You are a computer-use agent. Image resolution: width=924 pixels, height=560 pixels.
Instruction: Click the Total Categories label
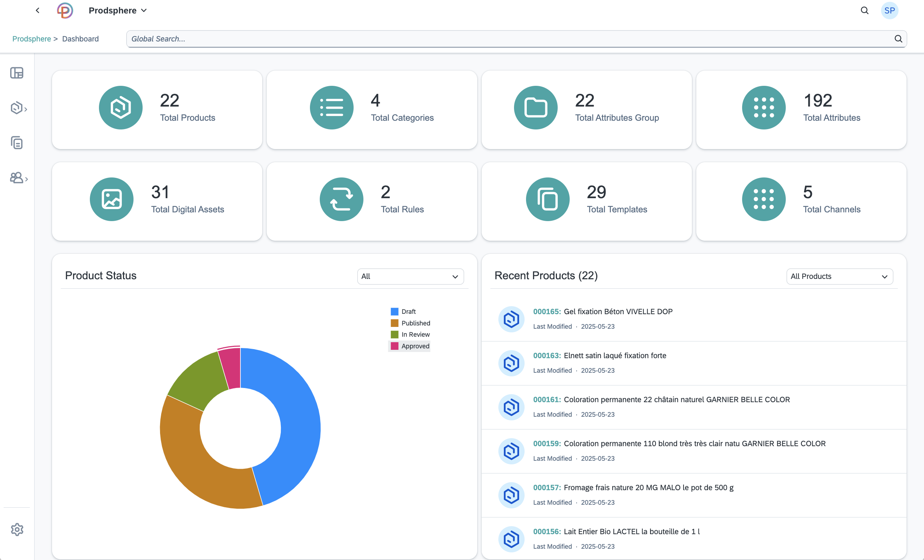coord(402,118)
